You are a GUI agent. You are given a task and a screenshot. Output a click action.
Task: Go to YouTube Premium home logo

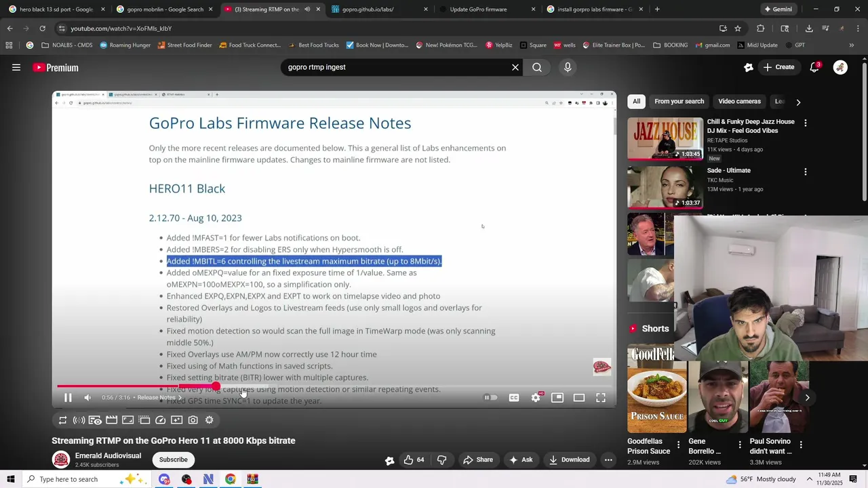[56, 67]
